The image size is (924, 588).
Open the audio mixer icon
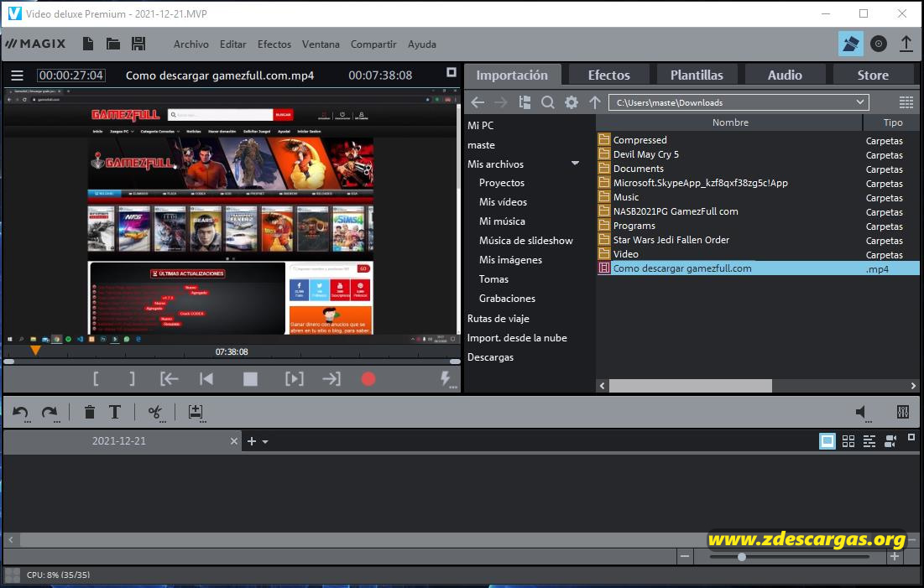coord(903,412)
